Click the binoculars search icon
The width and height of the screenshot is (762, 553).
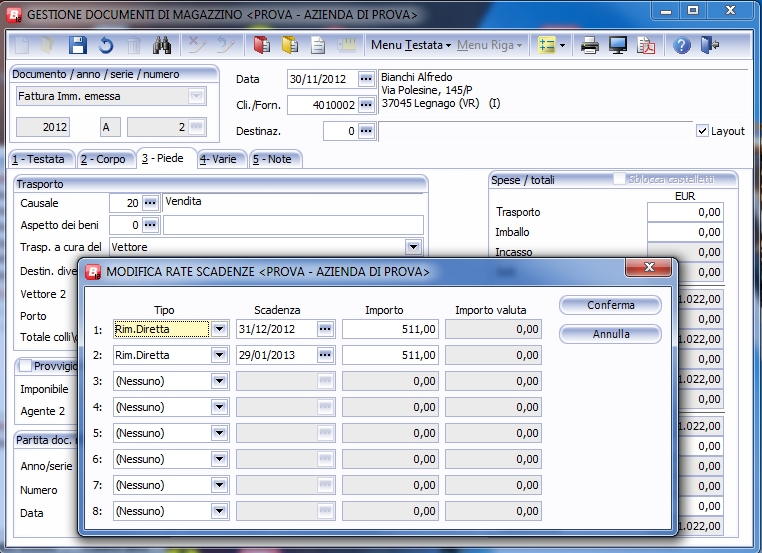pyautogui.click(x=162, y=46)
